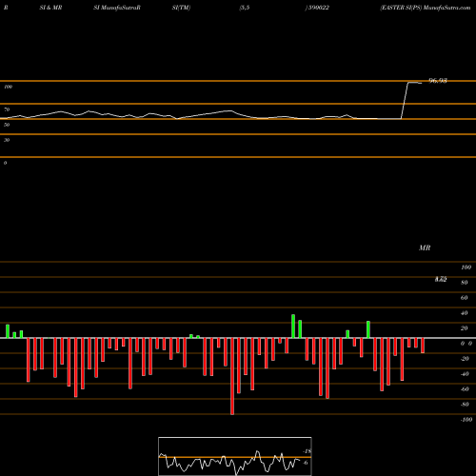Click the 50 label on RSI axis

(7, 125)
